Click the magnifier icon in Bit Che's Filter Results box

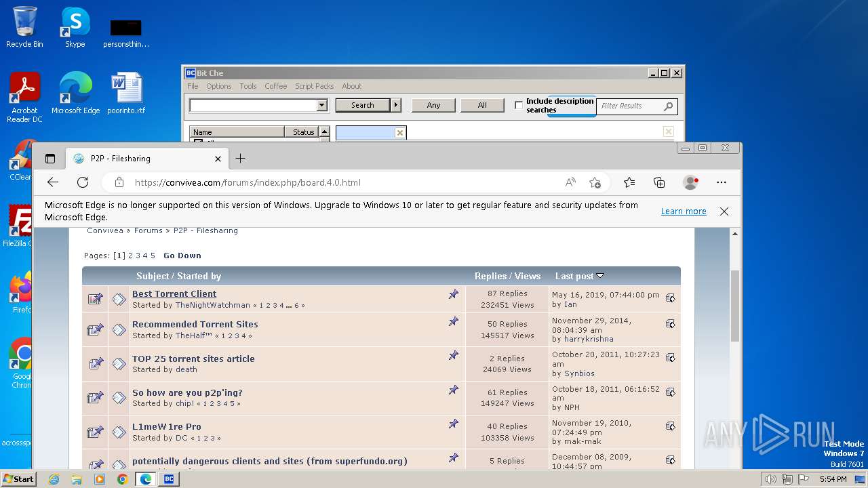coord(668,106)
